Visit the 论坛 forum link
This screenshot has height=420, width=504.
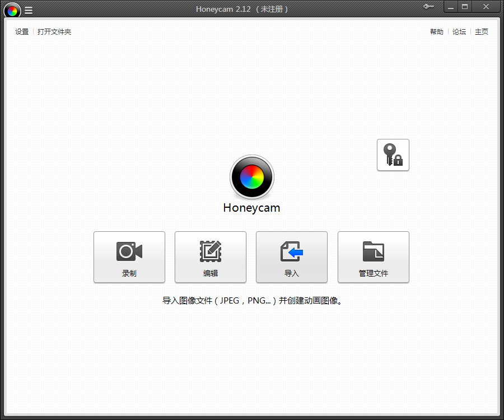459,32
